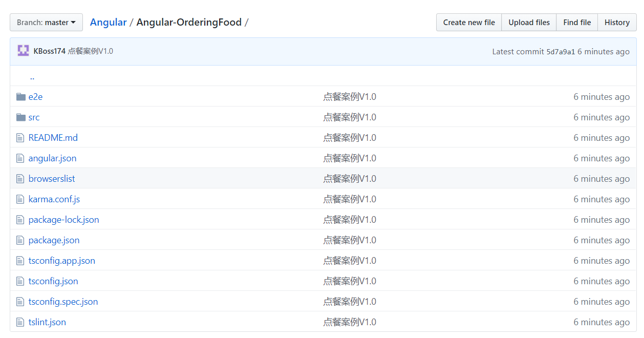Click the angular.json file icon

coord(20,158)
